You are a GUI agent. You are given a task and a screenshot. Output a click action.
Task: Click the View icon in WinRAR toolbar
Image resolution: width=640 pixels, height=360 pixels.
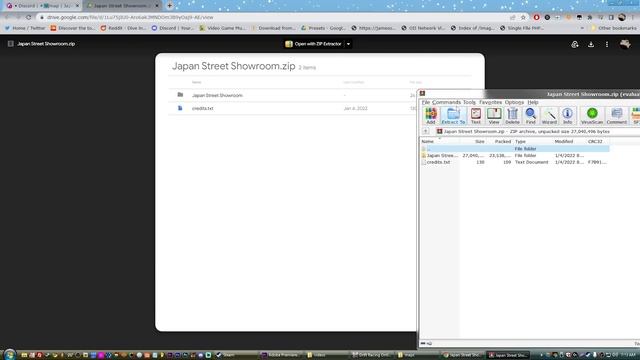(494, 116)
